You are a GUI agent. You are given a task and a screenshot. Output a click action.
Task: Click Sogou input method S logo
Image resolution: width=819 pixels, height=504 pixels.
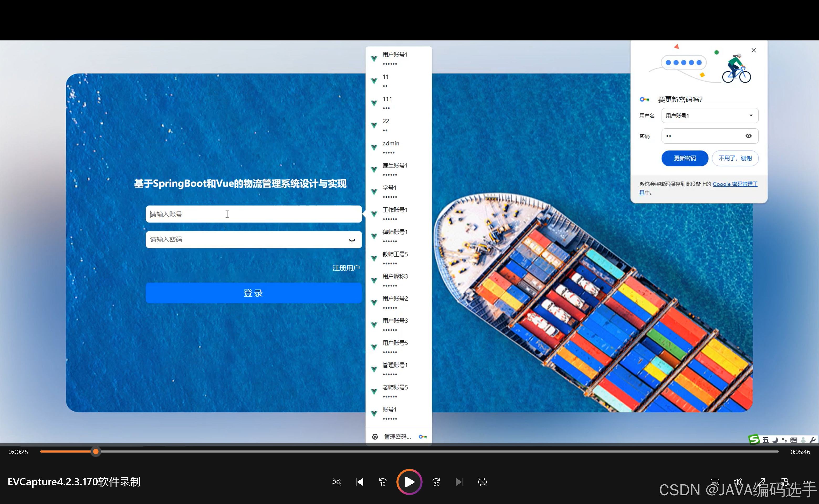(754, 439)
